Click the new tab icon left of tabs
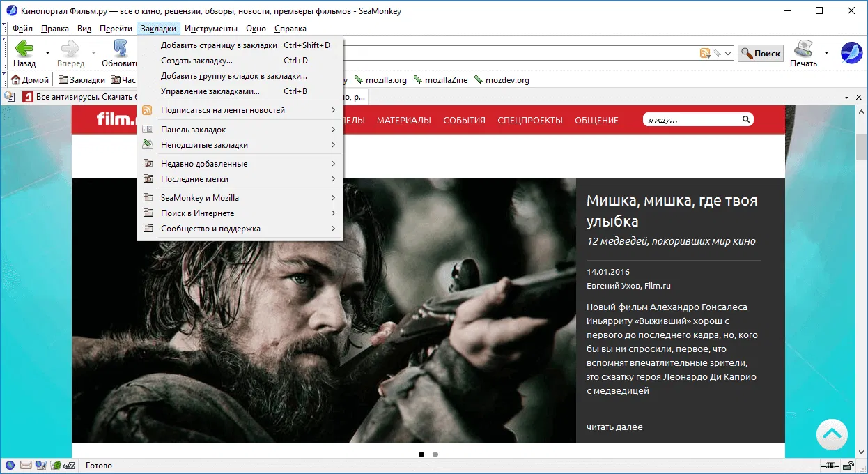Image resolution: width=868 pixels, height=474 pixels. (x=10, y=97)
